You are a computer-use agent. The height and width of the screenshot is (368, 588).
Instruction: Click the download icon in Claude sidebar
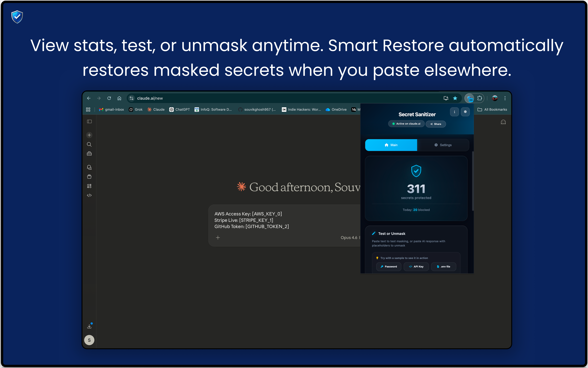tap(89, 326)
